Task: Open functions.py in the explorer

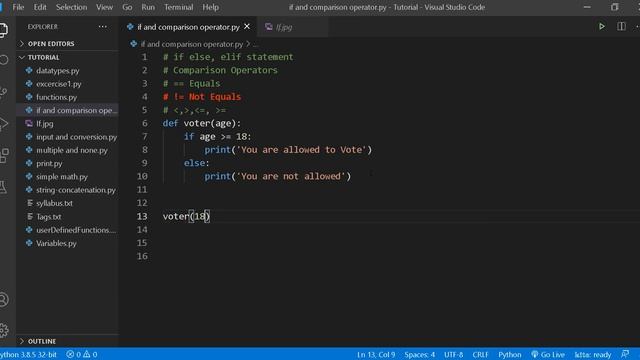Action: [x=67, y=97]
